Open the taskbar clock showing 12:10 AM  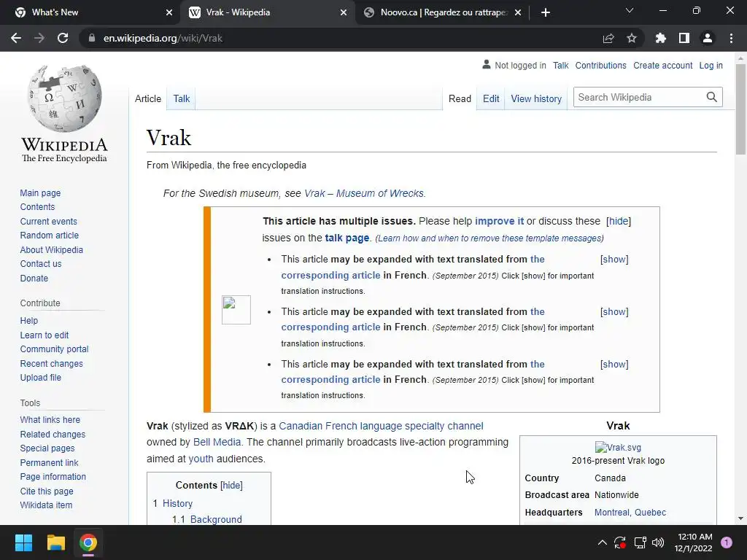point(693,542)
